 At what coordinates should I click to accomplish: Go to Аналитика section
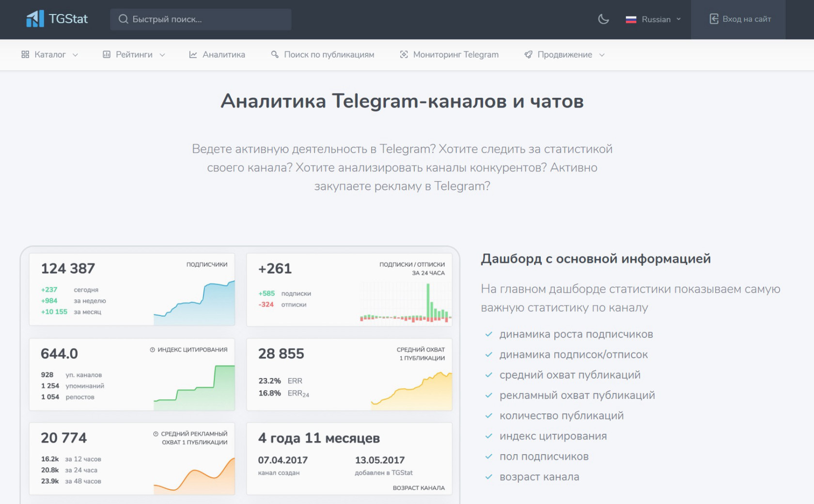[x=217, y=55]
